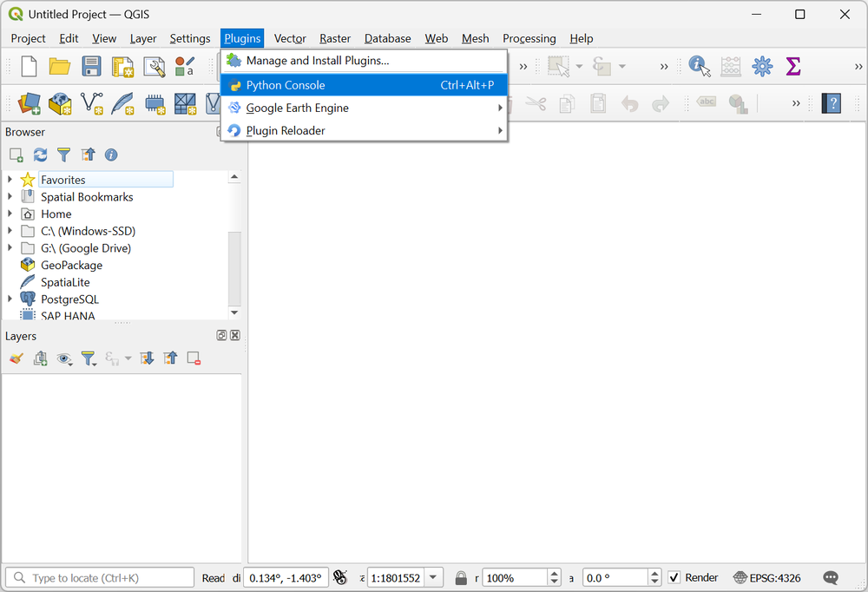Save project using the floppy disk icon

click(x=91, y=67)
